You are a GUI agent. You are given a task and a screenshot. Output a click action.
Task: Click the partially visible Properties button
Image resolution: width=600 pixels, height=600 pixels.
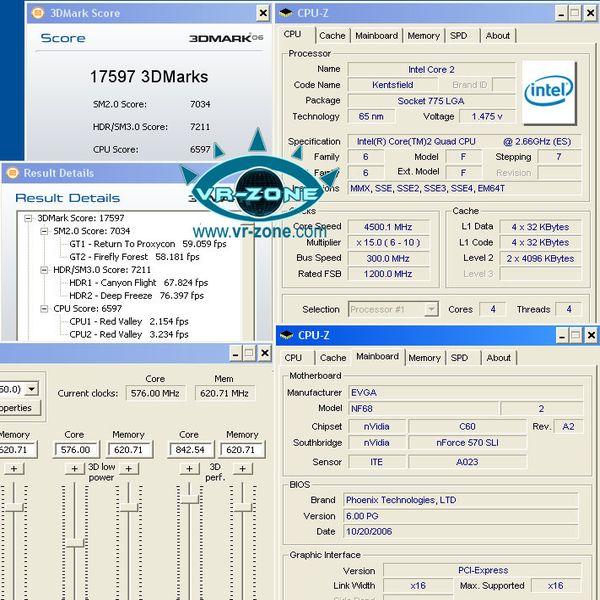20,408
